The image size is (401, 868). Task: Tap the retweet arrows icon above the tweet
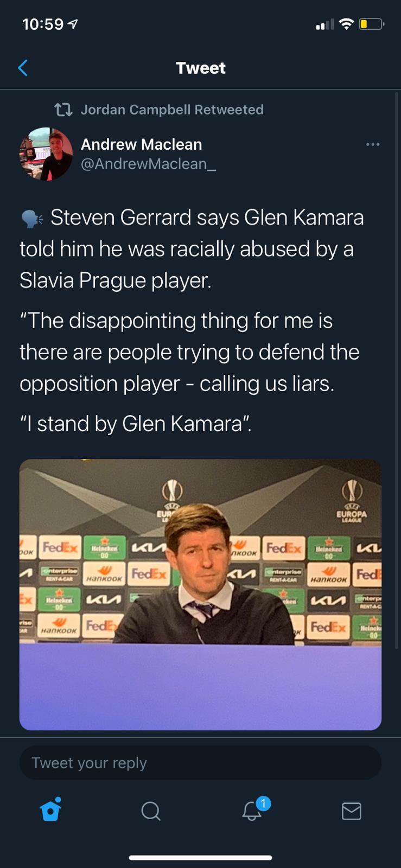[x=63, y=110]
